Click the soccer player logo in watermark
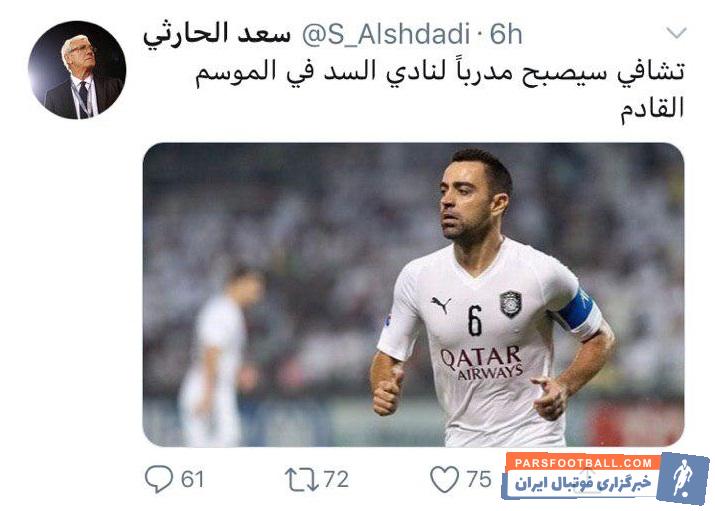This screenshot has height=511, width=715. coord(684,478)
